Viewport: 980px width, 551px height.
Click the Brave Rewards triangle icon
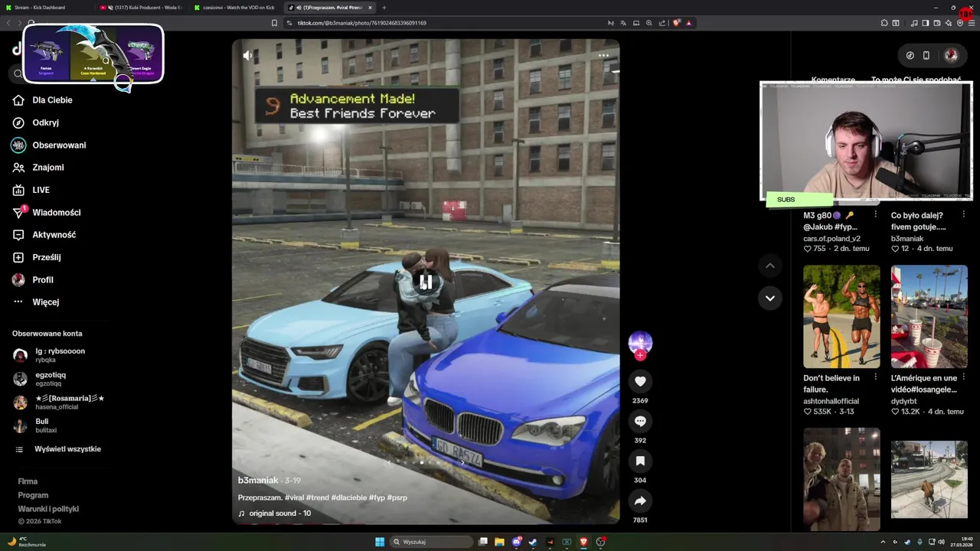coord(688,23)
